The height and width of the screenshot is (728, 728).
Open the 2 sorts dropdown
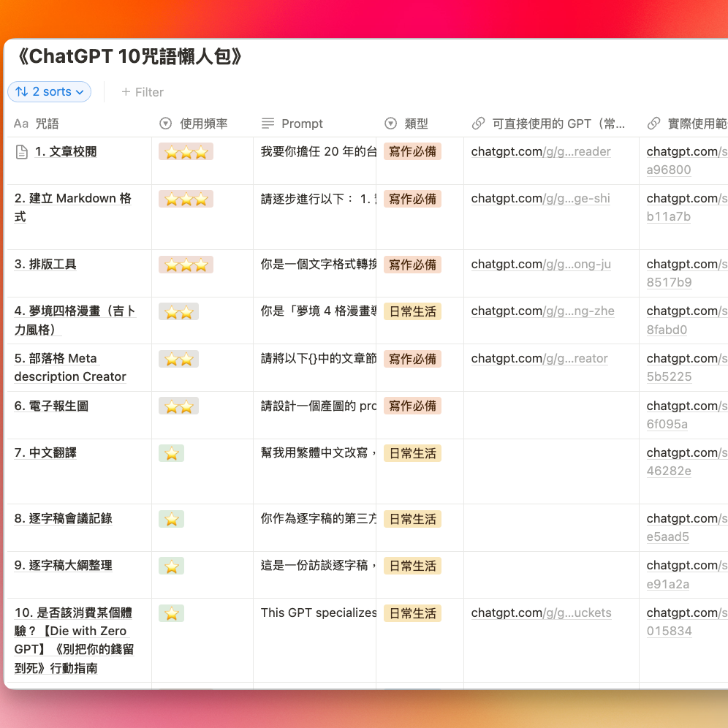click(x=49, y=92)
